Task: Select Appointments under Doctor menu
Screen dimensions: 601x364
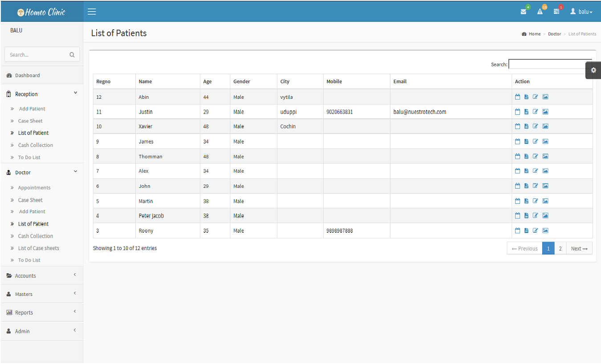Action: click(34, 188)
